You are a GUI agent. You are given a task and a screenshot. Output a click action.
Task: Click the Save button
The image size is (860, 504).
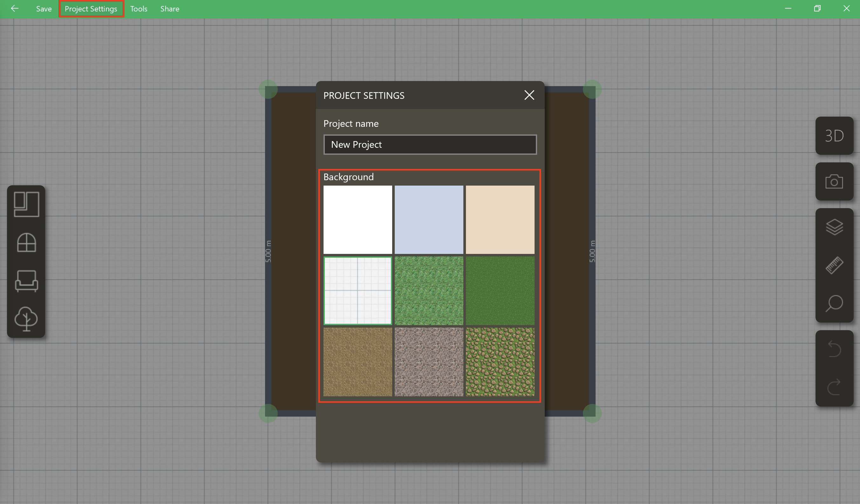pos(44,9)
